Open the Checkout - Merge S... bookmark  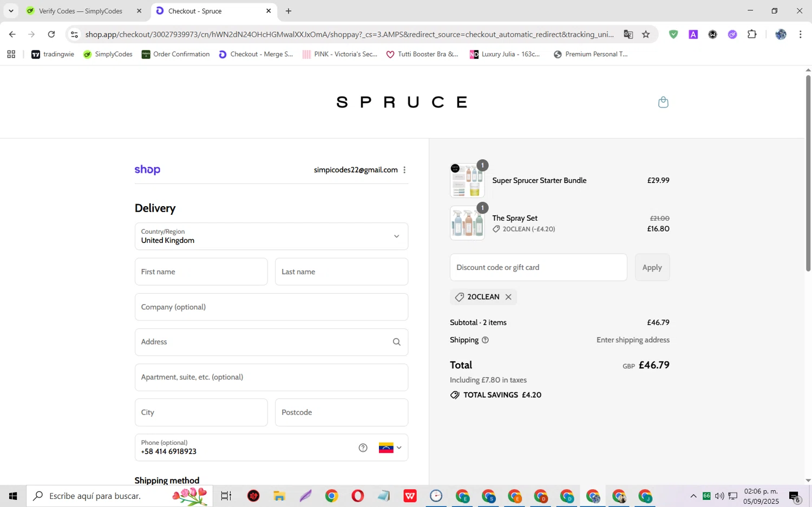(x=256, y=54)
